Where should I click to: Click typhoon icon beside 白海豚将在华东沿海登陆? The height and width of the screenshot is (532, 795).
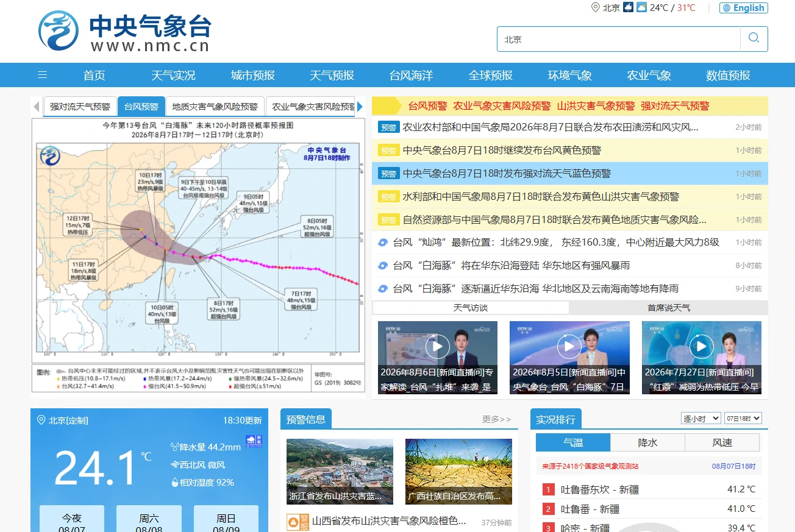(x=383, y=266)
